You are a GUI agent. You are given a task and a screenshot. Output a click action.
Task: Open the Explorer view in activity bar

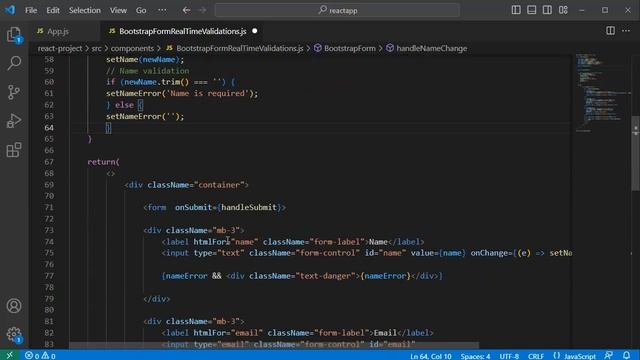(14, 34)
